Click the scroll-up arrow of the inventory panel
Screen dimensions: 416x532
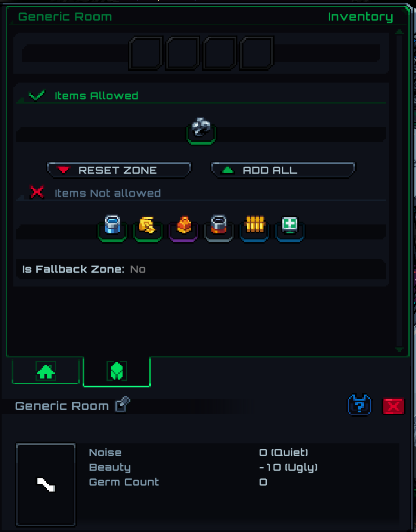click(399, 32)
